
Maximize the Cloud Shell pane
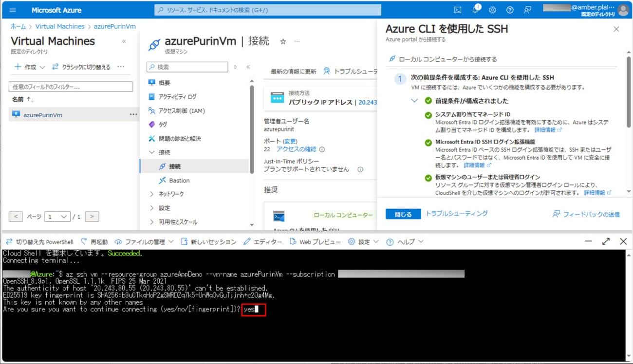[x=606, y=242]
